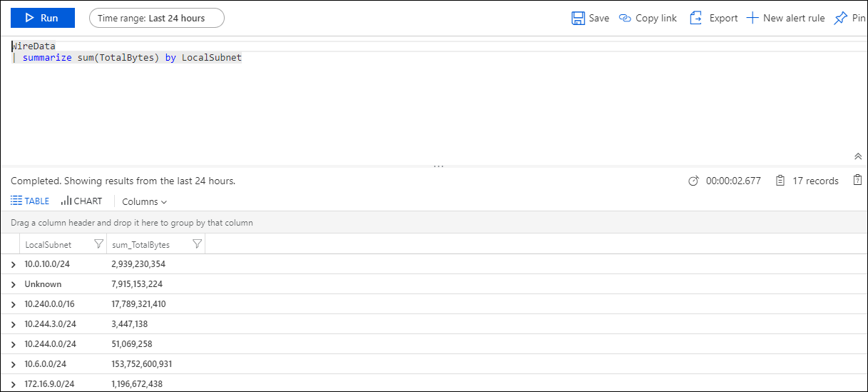Expand the 10.6.0.0/24 row
Viewport: 868px width, 392px height.
pyautogui.click(x=13, y=364)
